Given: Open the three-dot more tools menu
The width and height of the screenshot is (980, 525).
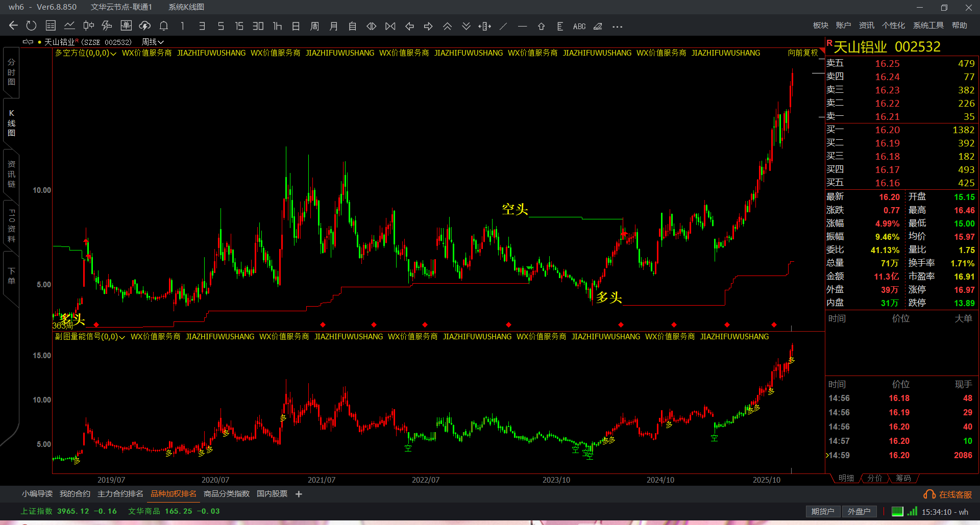Looking at the screenshot, I should (x=617, y=26).
